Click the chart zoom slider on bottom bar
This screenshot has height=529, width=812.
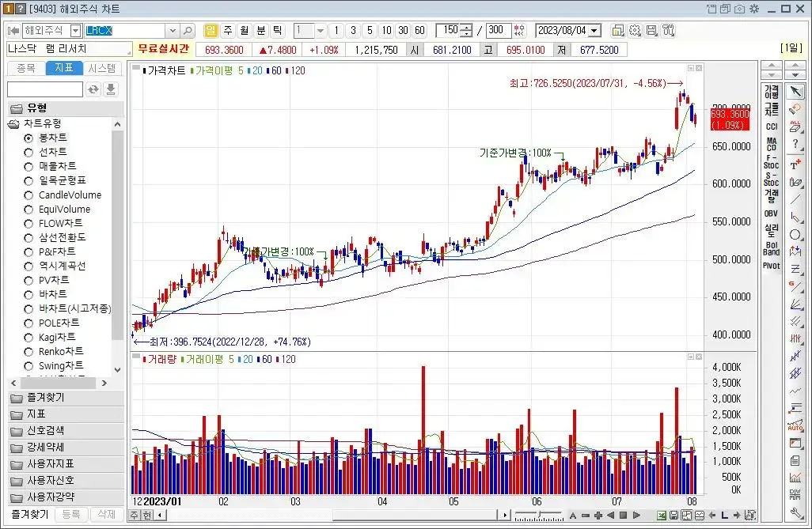click(539, 515)
